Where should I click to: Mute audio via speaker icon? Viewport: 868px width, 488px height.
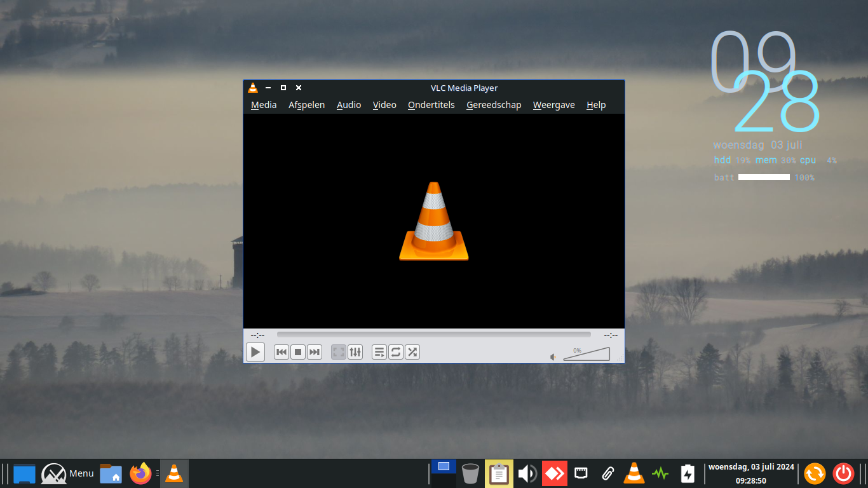[553, 357]
